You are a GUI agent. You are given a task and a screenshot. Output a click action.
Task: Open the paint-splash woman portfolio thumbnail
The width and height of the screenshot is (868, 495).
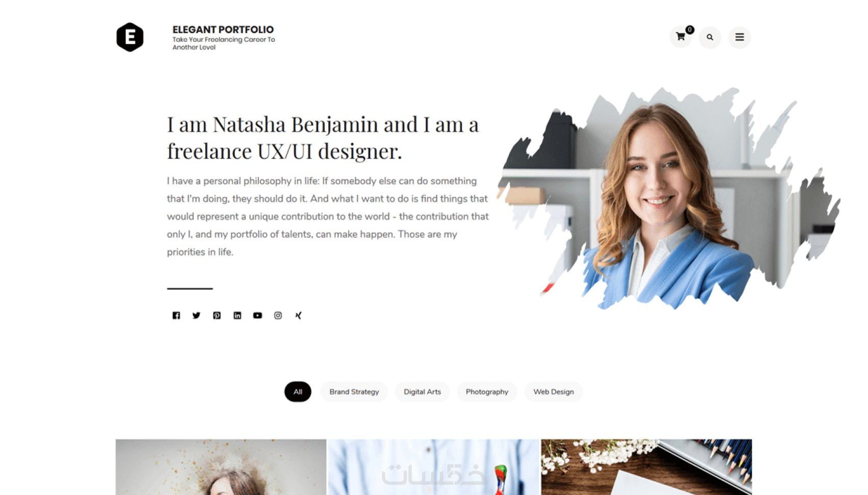tap(221, 467)
